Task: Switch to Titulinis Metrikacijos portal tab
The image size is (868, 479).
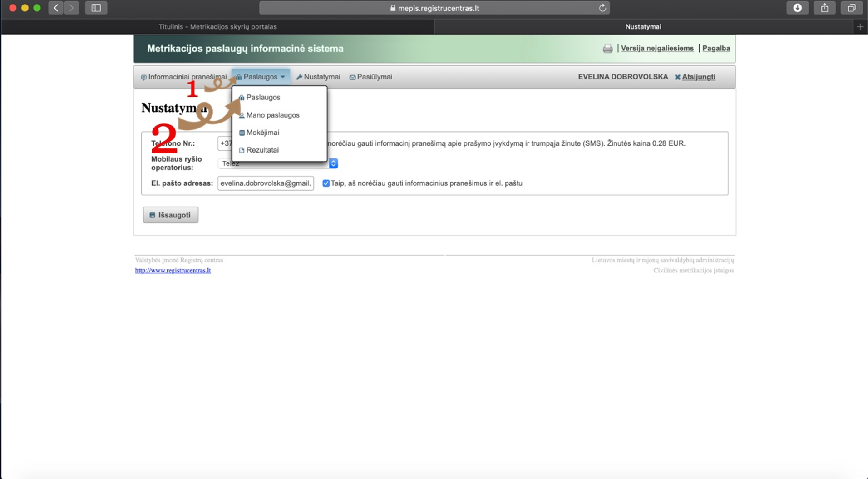Action: click(217, 27)
